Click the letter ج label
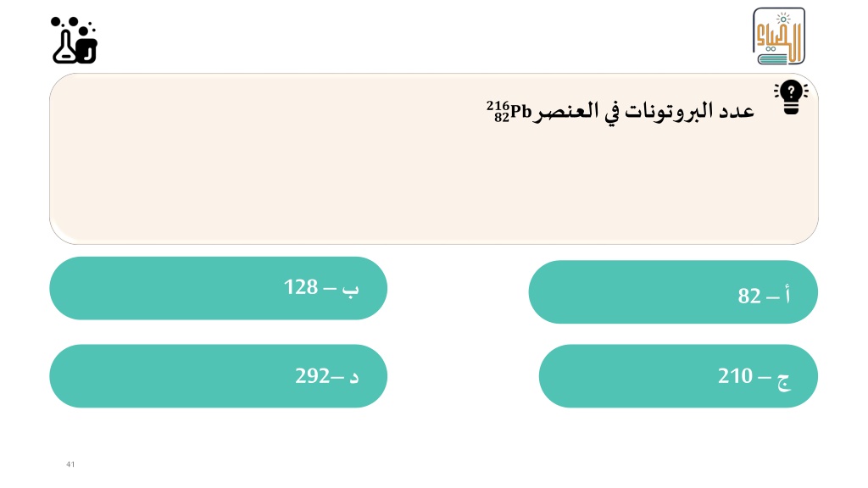 point(783,380)
